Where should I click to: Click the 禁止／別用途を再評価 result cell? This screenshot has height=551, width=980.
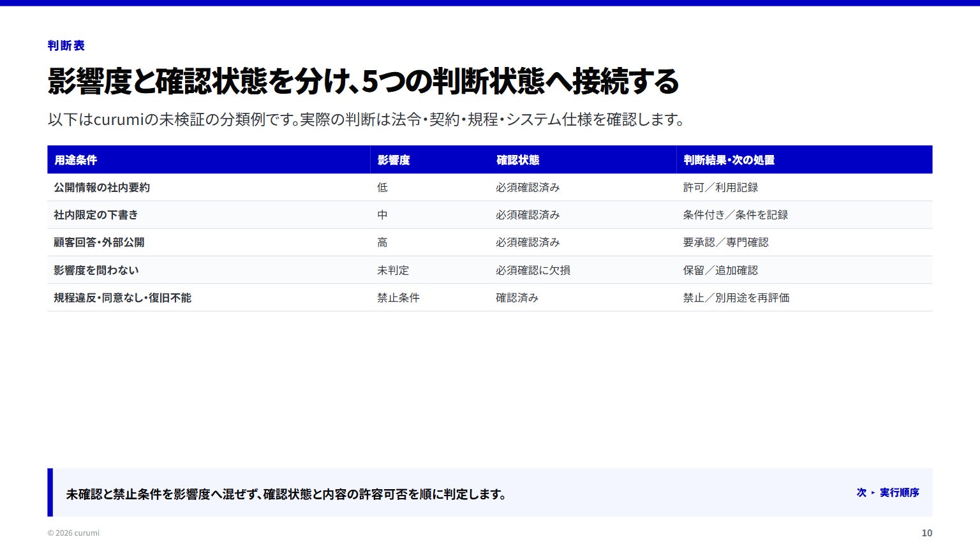(x=736, y=298)
